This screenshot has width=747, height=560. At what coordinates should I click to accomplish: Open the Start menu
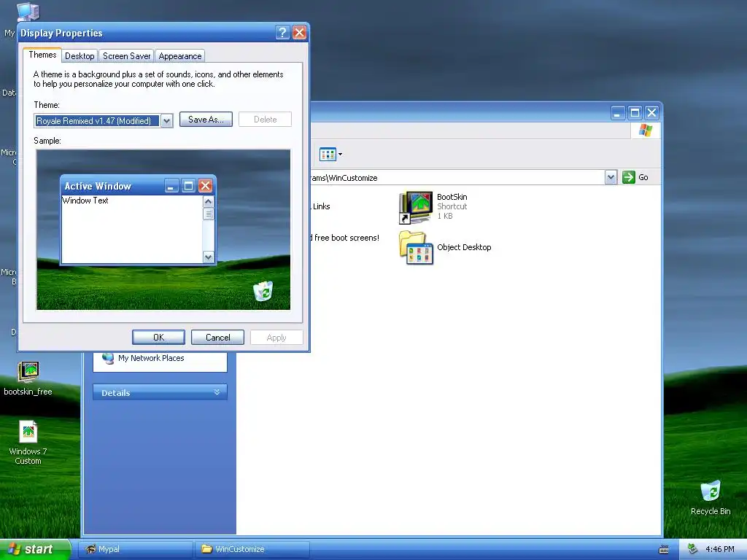34,549
